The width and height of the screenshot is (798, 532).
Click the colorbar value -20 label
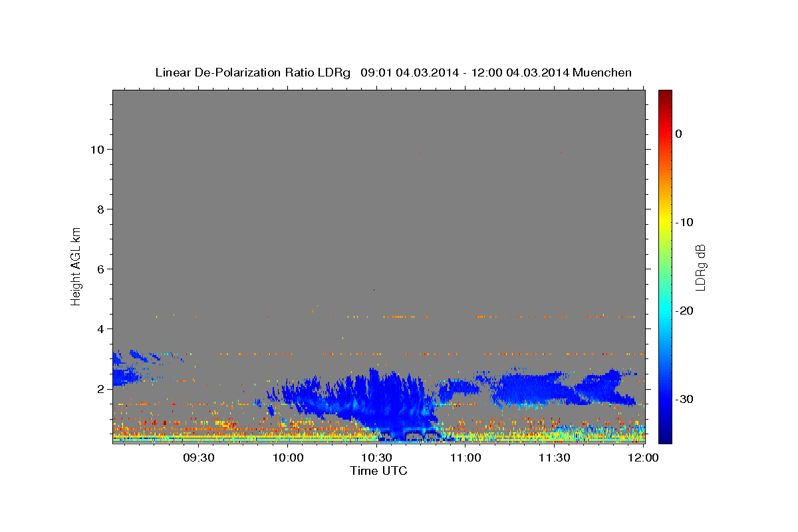click(684, 311)
